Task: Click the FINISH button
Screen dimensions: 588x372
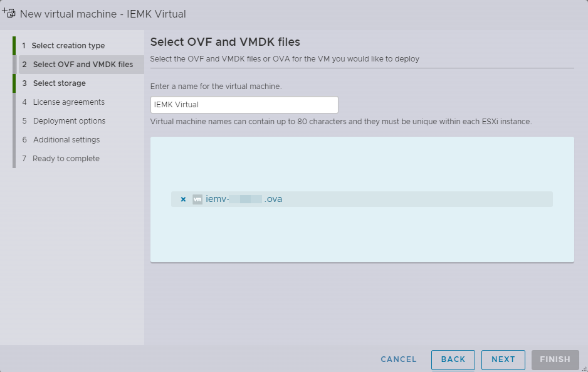Action: (555, 359)
